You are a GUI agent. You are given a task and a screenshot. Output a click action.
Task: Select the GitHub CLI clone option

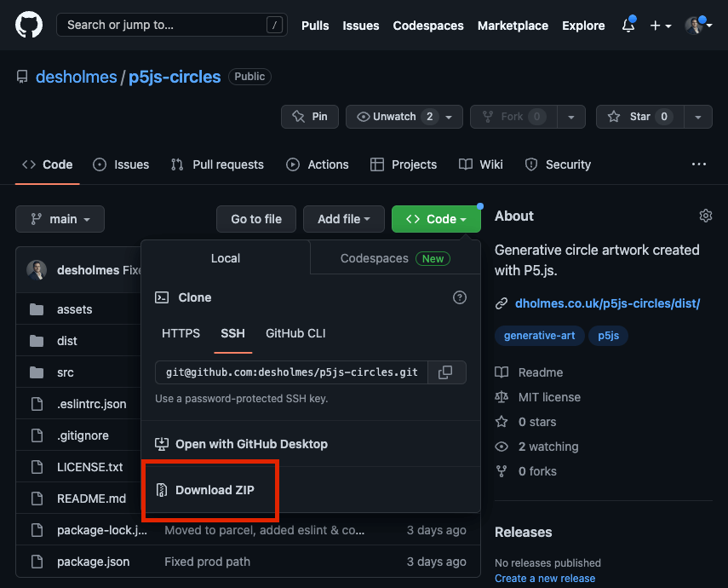click(295, 334)
